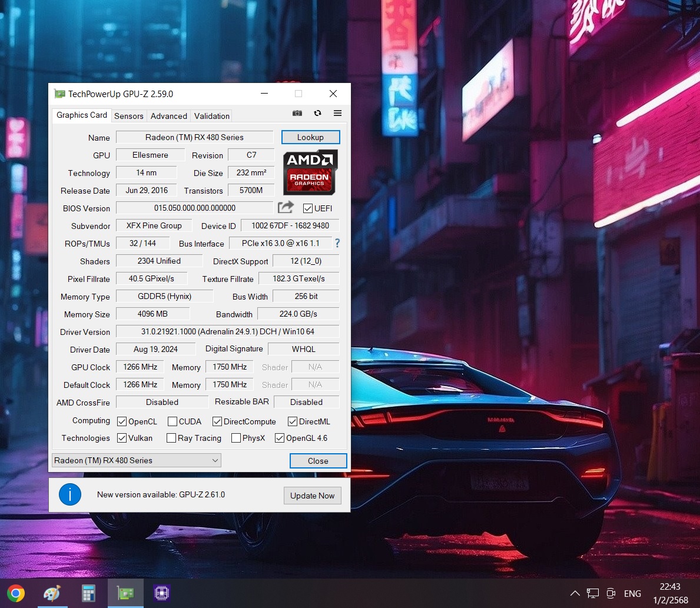Show hidden system tray icons
The width and height of the screenshot is (700, 608).
(575, 593)
